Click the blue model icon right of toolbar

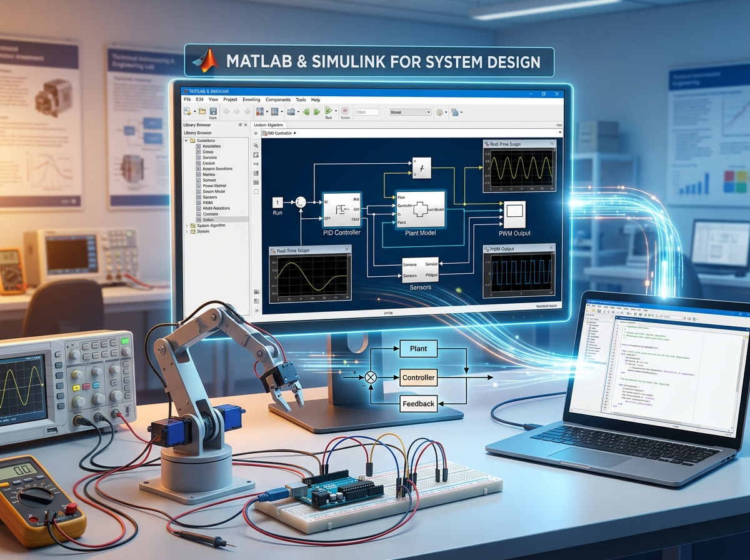[x=454, y=112]
